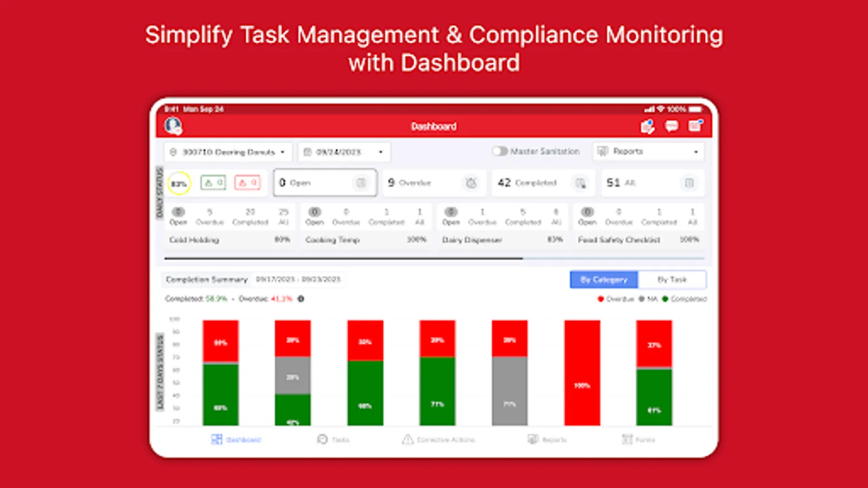Viewport: 868px width, 488px height.
Task: Click the Forms icon in bottom navigation
Action: point(627,439)
